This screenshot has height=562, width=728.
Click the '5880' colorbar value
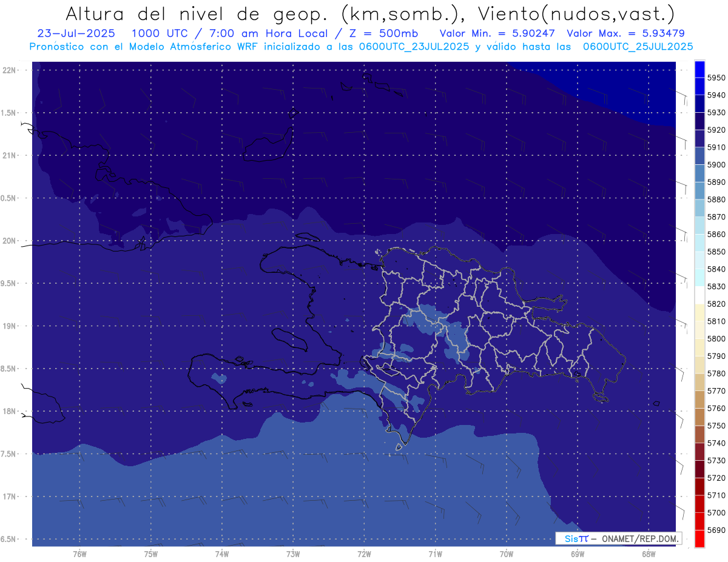[716, 199]
